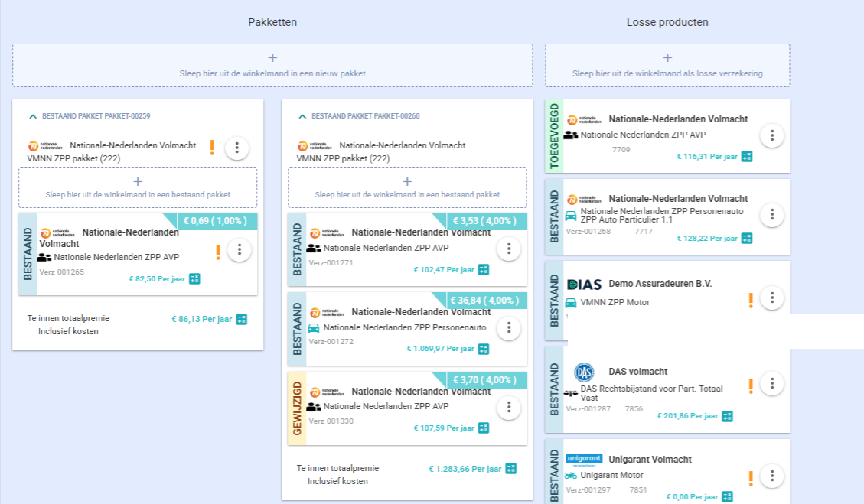Open three-dot menu for DAS volmacht policy
Viewport: 864px width, 504px height.
coord(772,383)
